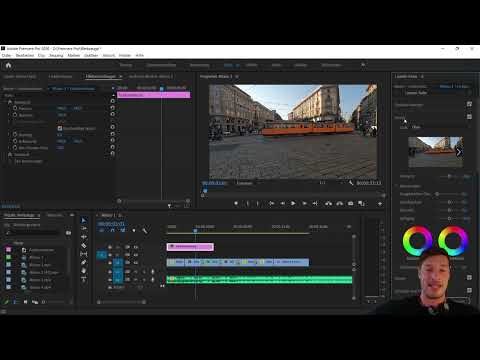Add marker in Program monitor
The image size is (480, 360).
coord(236,203)
